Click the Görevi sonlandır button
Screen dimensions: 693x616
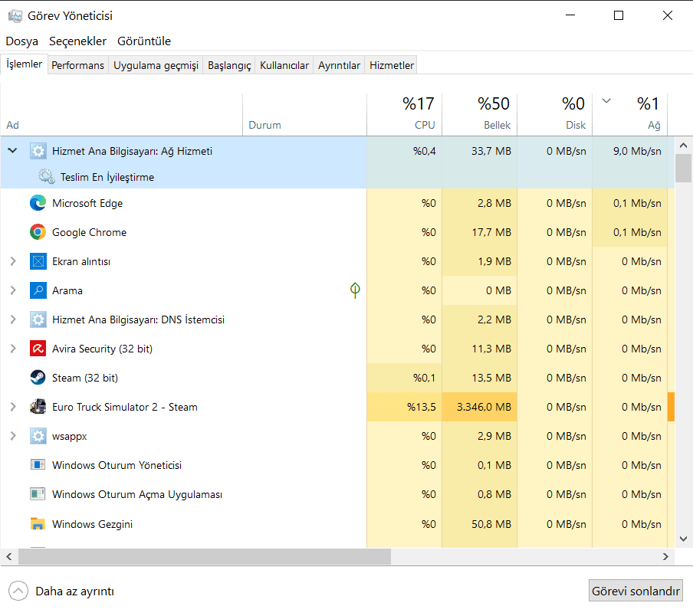[636, 591]
